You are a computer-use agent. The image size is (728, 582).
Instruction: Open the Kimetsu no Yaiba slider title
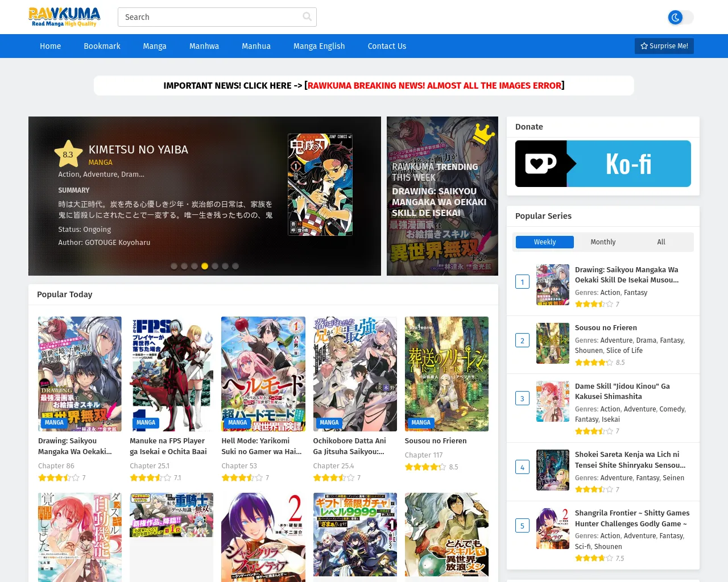(138, 149)
